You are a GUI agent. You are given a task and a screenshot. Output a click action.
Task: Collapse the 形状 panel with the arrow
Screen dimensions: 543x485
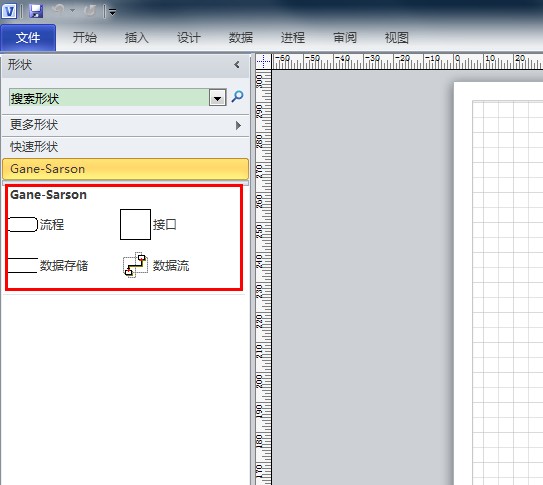pyautogui.click(x=237, y=65)
